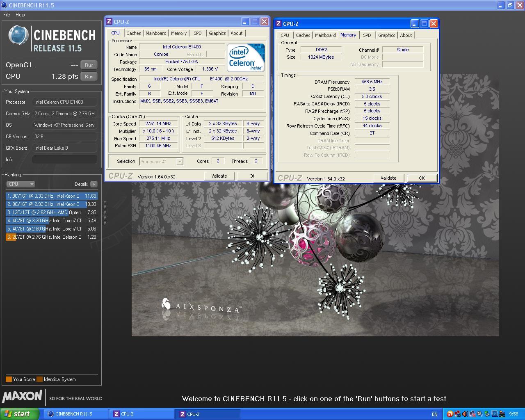Click the Your Score orange legend swatch
Image resolution: width=525 pixels, height=420 pixels.
click(x=9, y=379)
